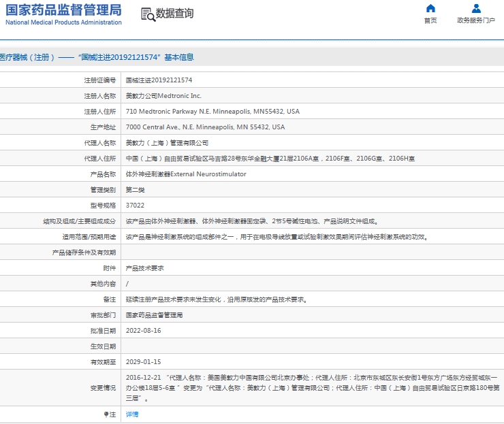Click the 注册人住所 row label
The image size is (504, 424).
100,112
